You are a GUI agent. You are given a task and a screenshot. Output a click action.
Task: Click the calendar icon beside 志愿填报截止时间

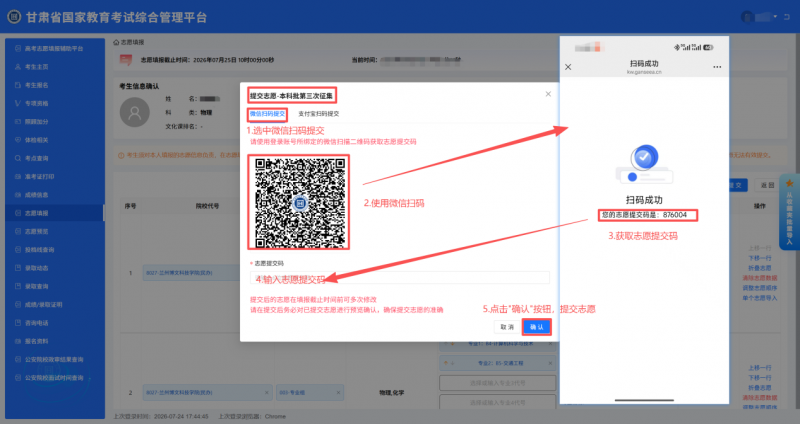coord(126,60)
